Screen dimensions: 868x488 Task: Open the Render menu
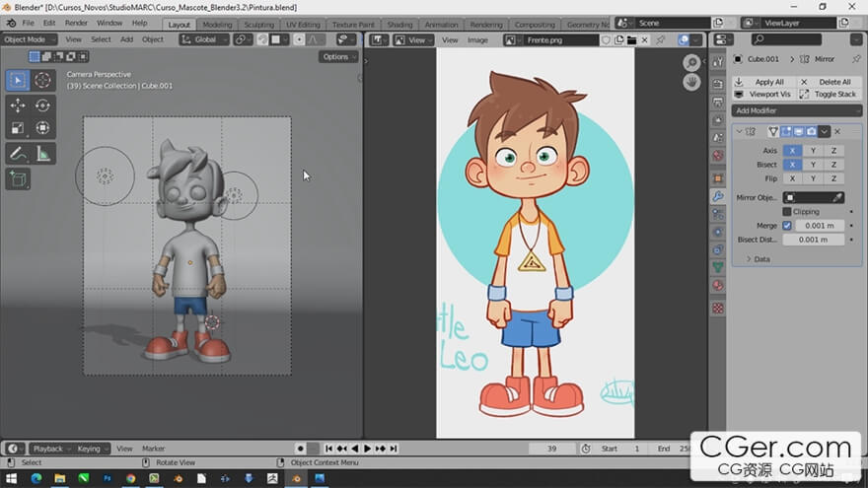(76, 24)
